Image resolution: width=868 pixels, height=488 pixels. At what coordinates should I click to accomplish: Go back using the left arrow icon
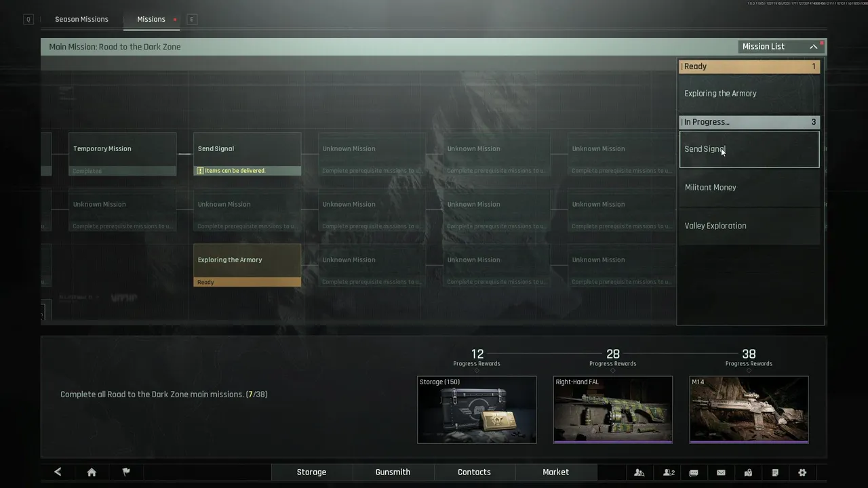click(x=58, y=472)
